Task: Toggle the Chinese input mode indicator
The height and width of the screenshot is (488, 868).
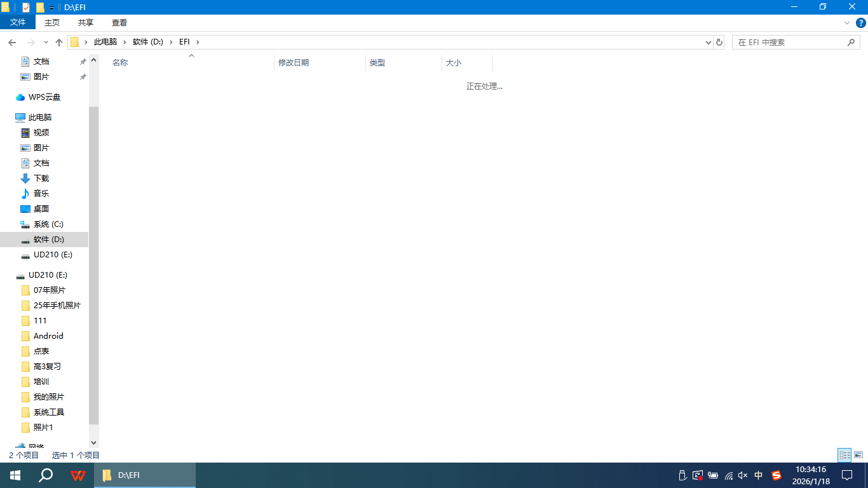Action: pyautogui.click(x=759, y=475)
